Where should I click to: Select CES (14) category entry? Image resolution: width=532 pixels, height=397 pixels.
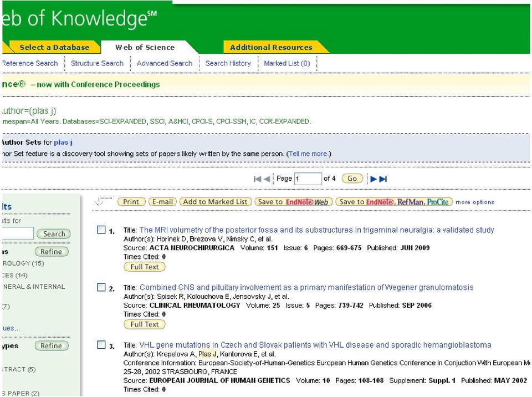pos(14,275)
